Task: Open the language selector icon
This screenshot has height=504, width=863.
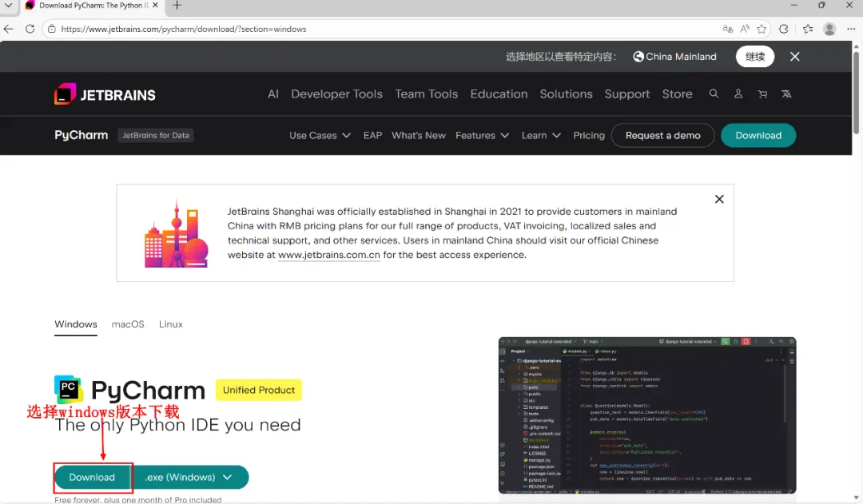Action: [786, 94]
